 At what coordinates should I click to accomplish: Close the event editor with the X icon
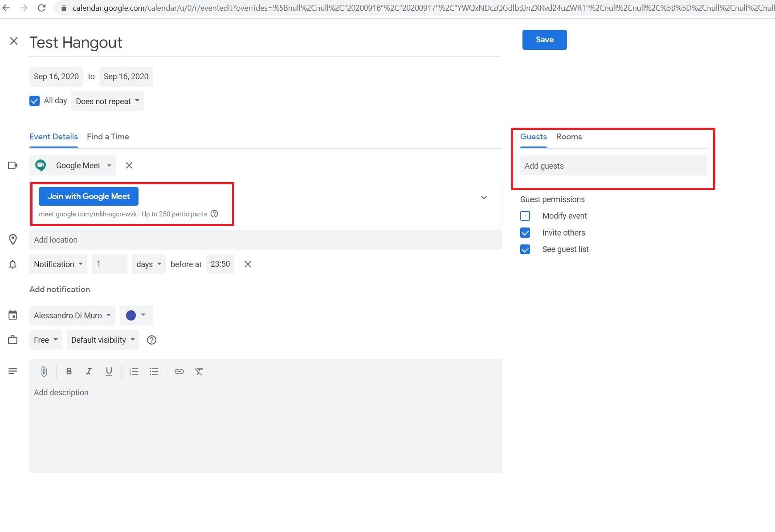click(14, 41)
